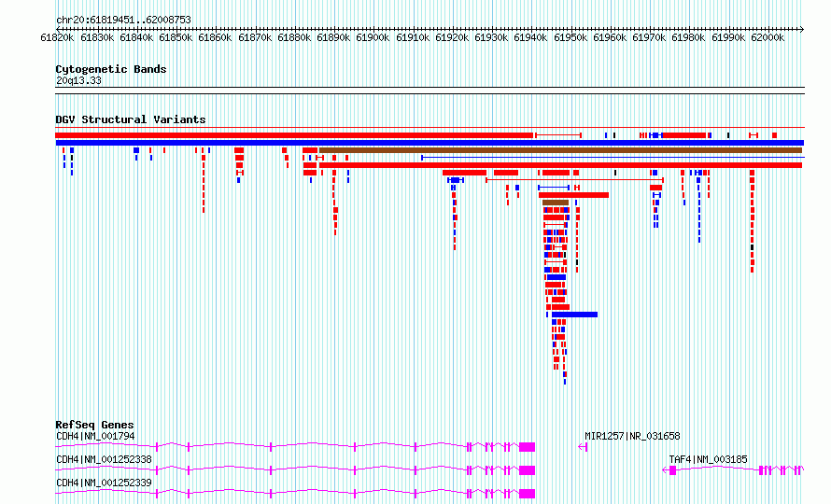Viewport: 831px width, 504px height.
Task: Click the MIR1257 gene arrow glyph
Action: click(x=583, y=447)
